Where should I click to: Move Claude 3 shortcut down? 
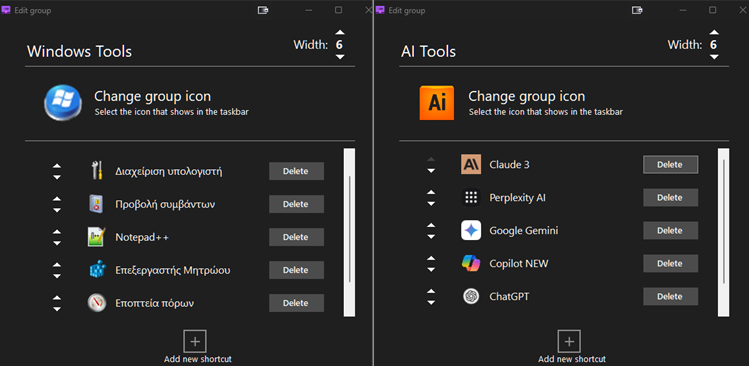431,171
